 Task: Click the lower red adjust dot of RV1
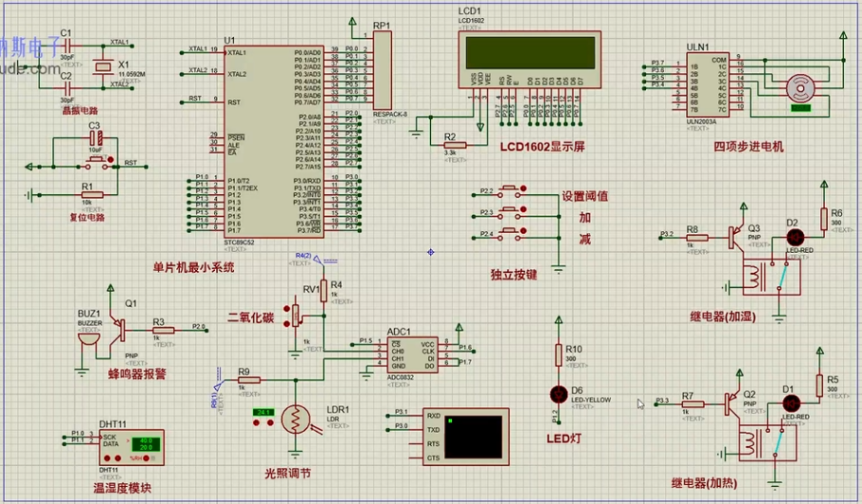click(286, 324)
